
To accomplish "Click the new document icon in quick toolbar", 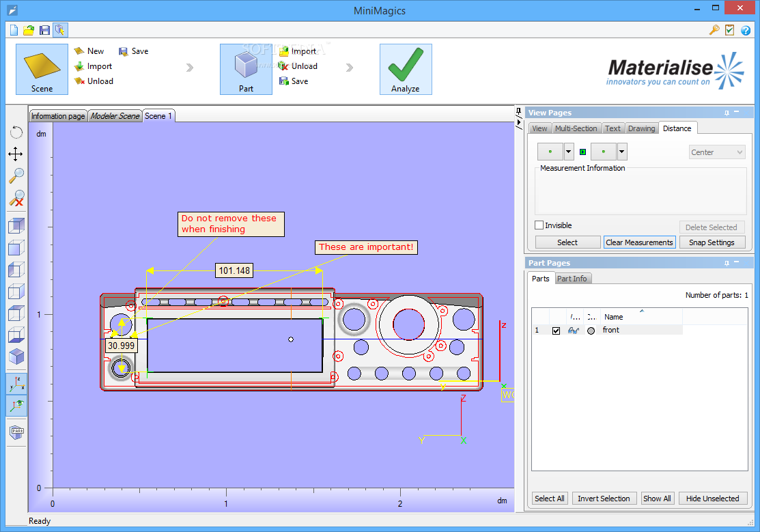I will click(14, 30).
